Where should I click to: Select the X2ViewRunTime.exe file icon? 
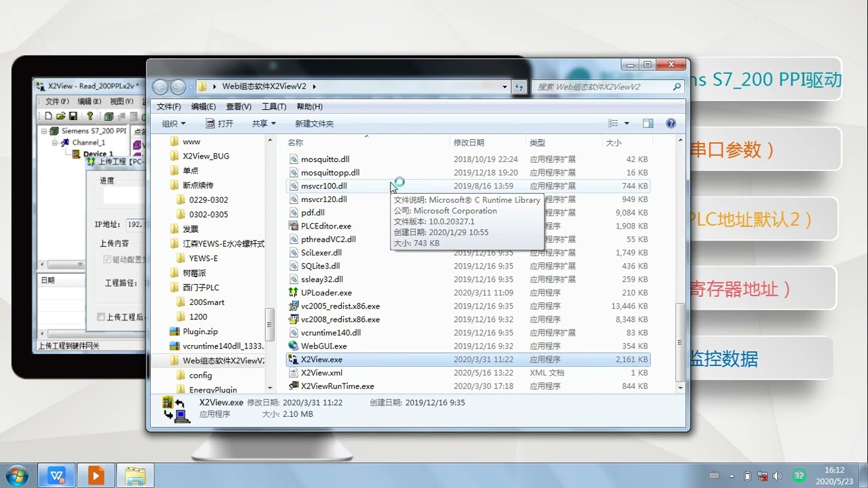tap(294, 386)
